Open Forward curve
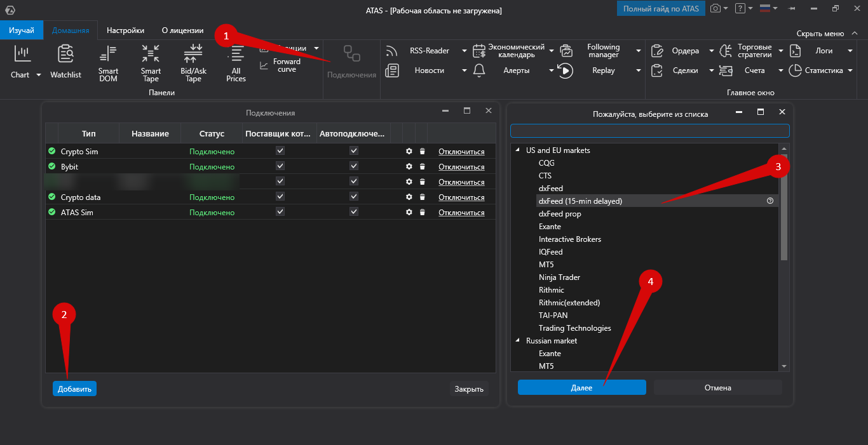The width and height of the screenshot is (868, 445). (280, 65)
